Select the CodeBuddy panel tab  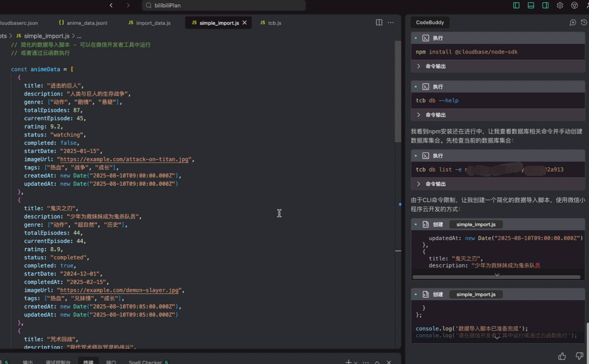[x=430, y=22]
